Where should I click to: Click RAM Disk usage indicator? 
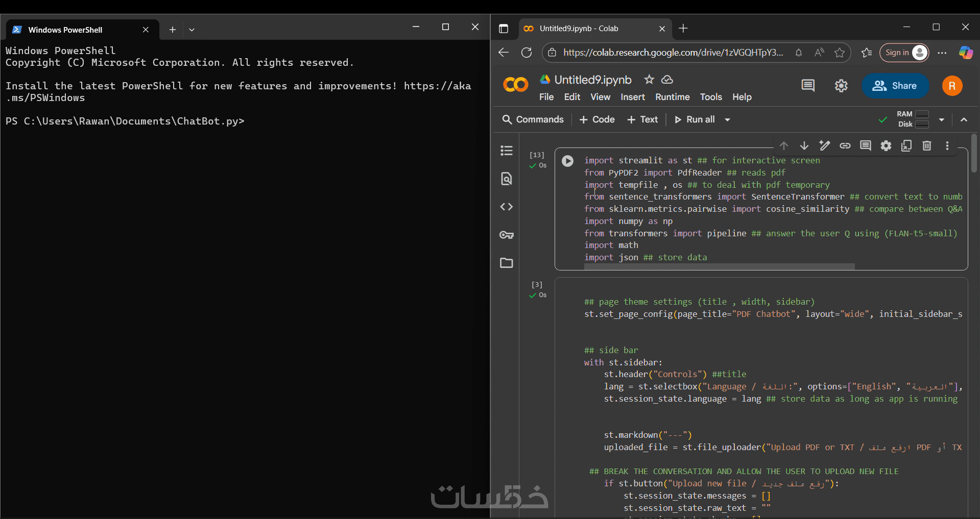913,119
